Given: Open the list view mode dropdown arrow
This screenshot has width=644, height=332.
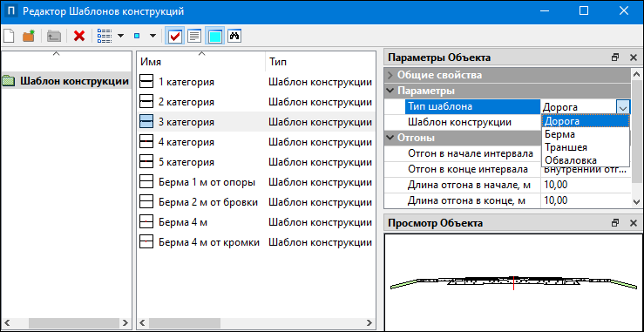Looking at the screenshot, I should [x=121, y=36].
